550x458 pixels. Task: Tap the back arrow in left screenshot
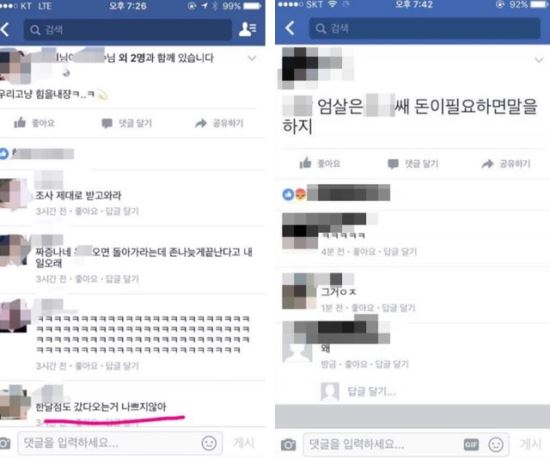(x=5, y=29)
